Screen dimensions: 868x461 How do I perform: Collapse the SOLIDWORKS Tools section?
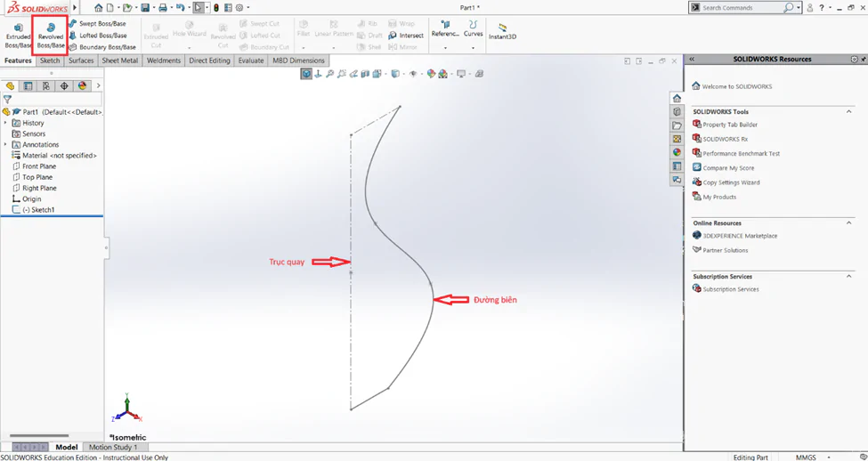click(848, 112)
